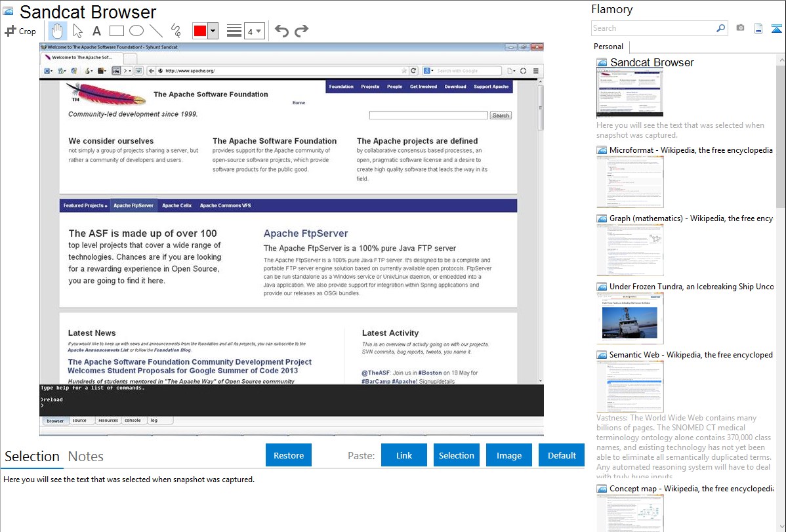Select the Crop tool
The image size is (786, 532).
pyautogui.click(x=20, y=31)
